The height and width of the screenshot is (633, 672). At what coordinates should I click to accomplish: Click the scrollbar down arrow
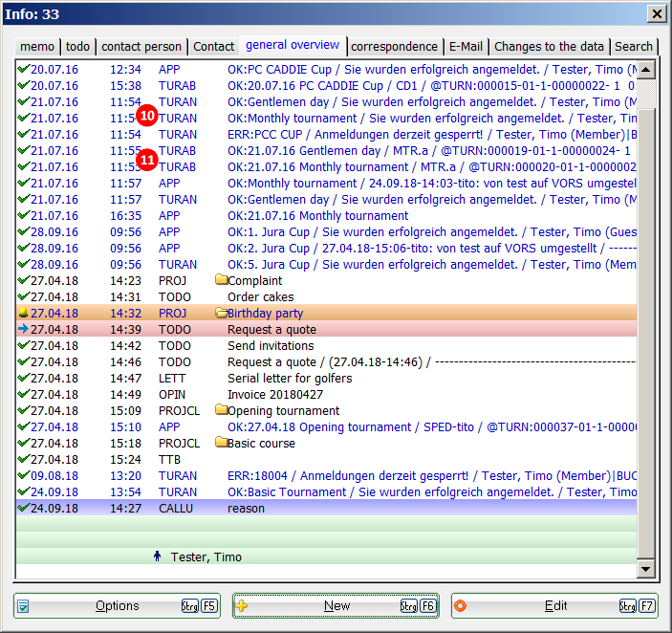point(646,569)
